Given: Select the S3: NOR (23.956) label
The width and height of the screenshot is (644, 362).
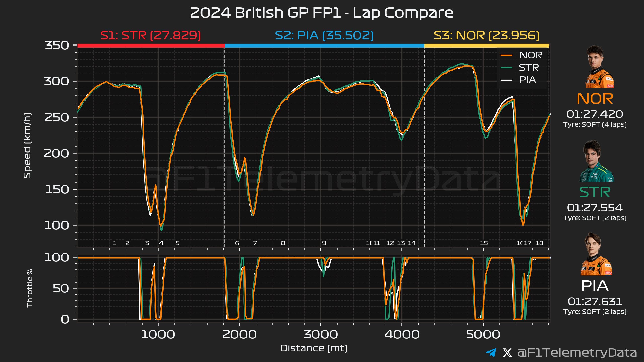Looking at the screenshot, I should pyautogui.click(x=487, y=35).
